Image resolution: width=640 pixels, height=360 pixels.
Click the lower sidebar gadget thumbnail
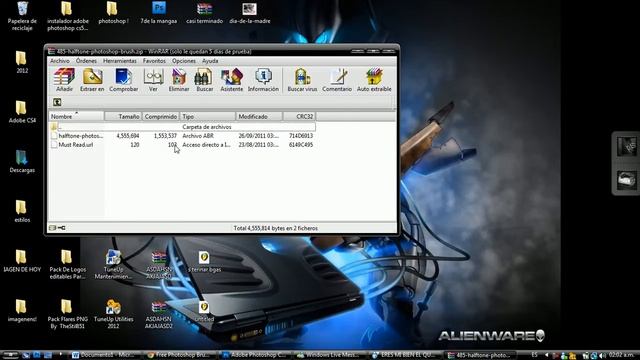(627, 180)
